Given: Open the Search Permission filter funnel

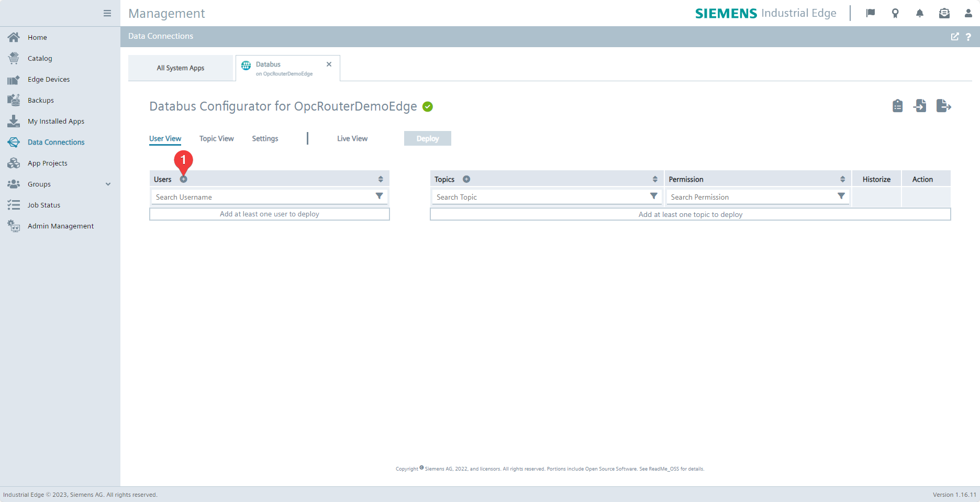Looking at the screenshot, I should pos(841,197).
